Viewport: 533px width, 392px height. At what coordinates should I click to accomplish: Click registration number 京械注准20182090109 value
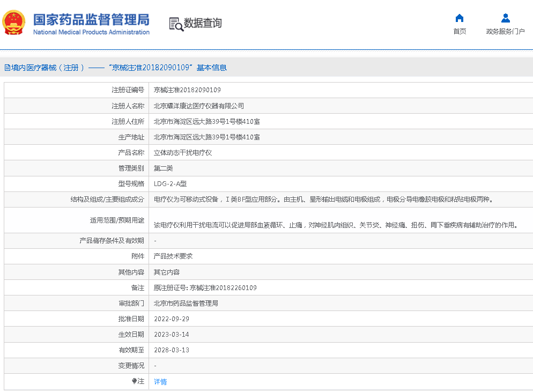tap(187, 90)
